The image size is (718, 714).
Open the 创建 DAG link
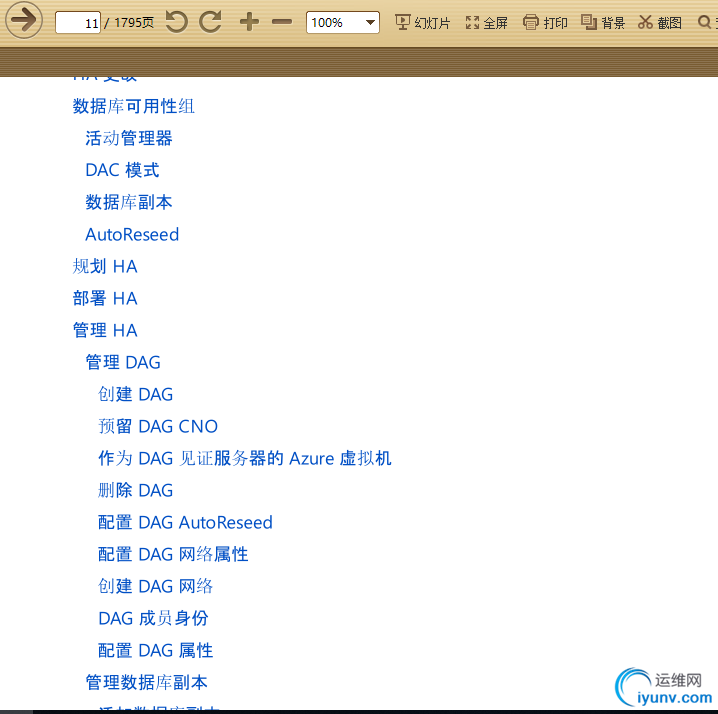(x=136, y=395)
